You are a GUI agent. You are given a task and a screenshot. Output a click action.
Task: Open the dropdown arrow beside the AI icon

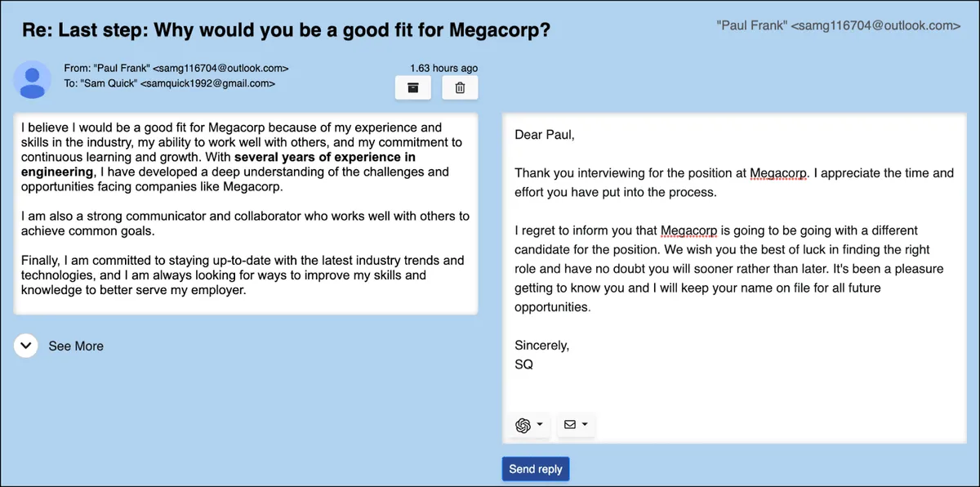540,425
